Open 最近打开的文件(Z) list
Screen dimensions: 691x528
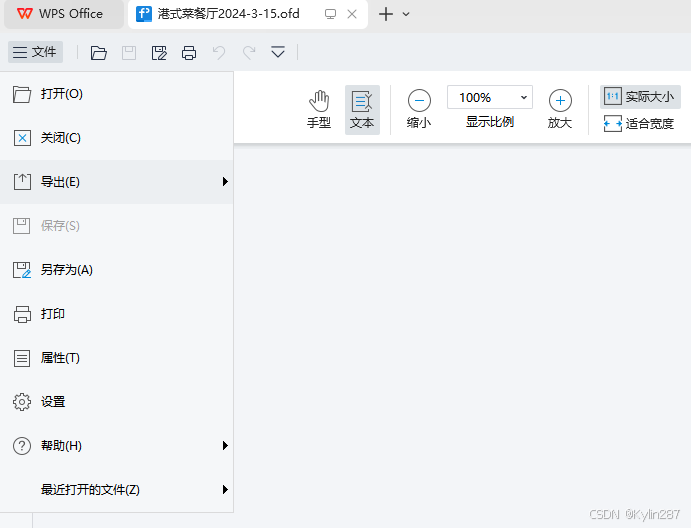pos(117,490)
